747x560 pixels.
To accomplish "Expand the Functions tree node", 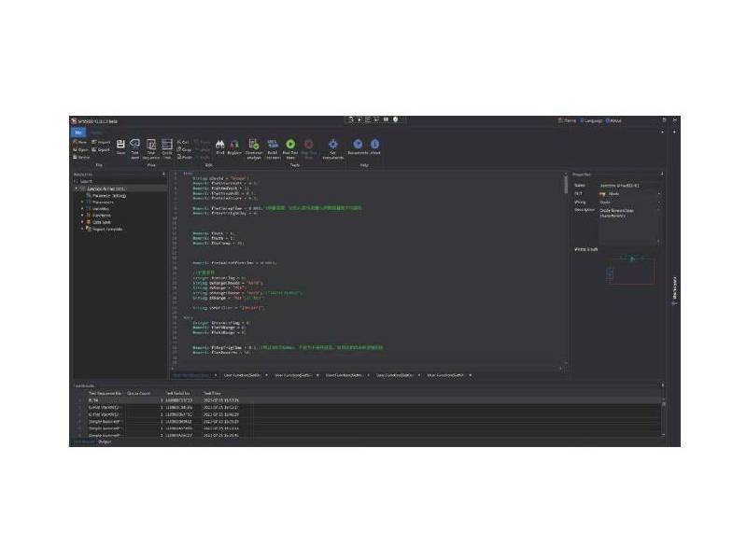I will pos(81,215).
